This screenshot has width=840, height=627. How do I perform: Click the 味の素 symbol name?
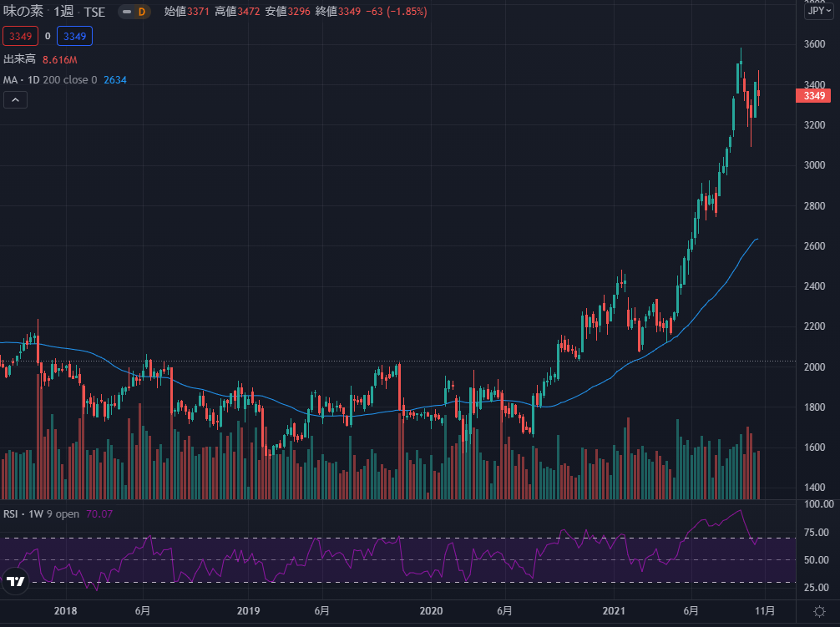click(x=23, y=11)
